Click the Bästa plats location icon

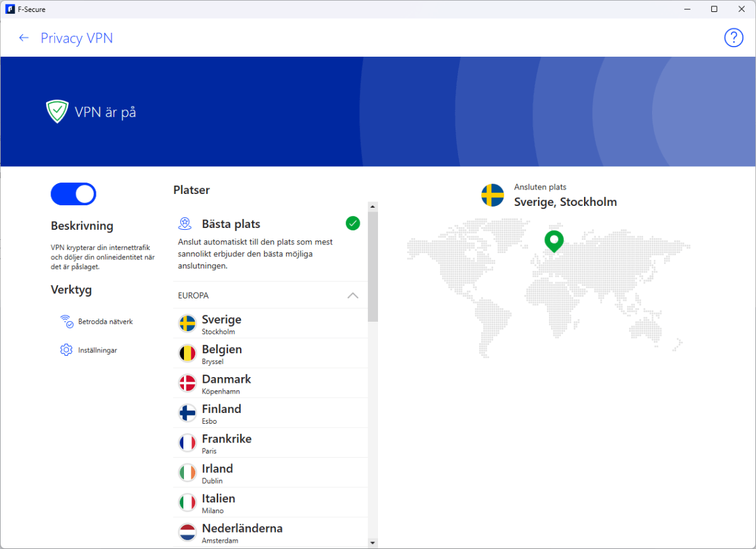pyautogui.click(x=185, y=224)
